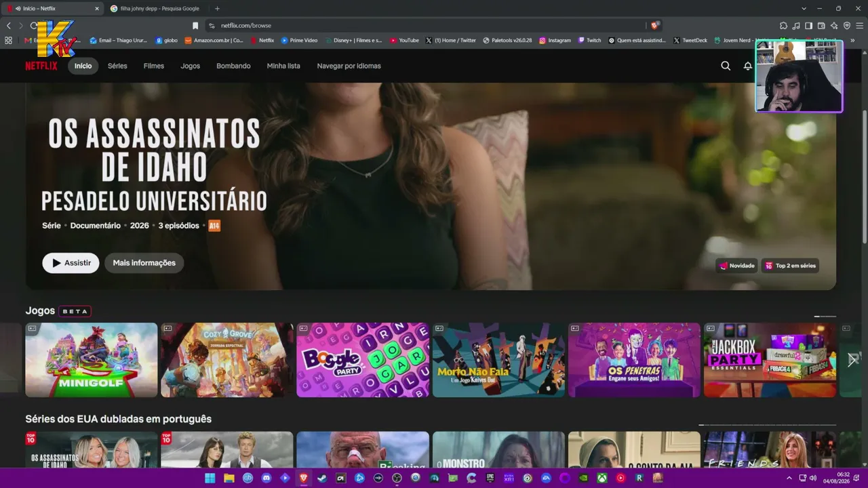Open Navegar por idiomas
The height and width of the screenshot is (488, 868).
tap(349, 66)
